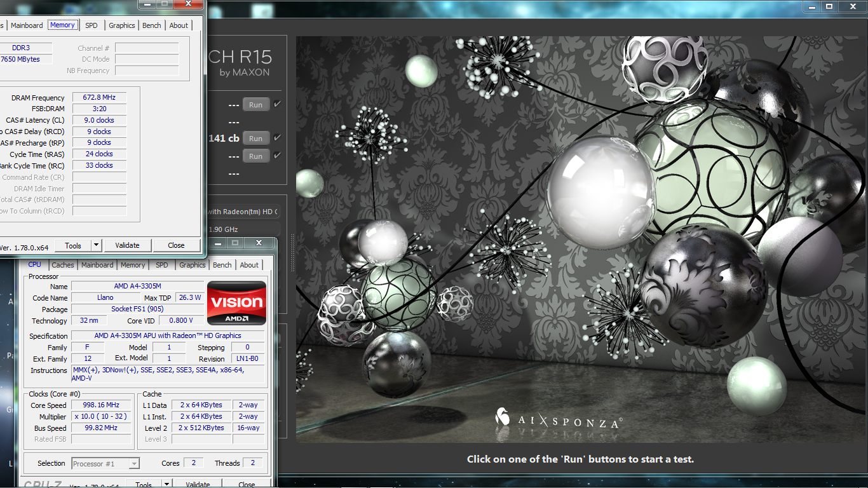Click the Level 2 cache value 2 x 512 KBytes
The width and height of the screenshot is (868, 488).
[201, 428]
